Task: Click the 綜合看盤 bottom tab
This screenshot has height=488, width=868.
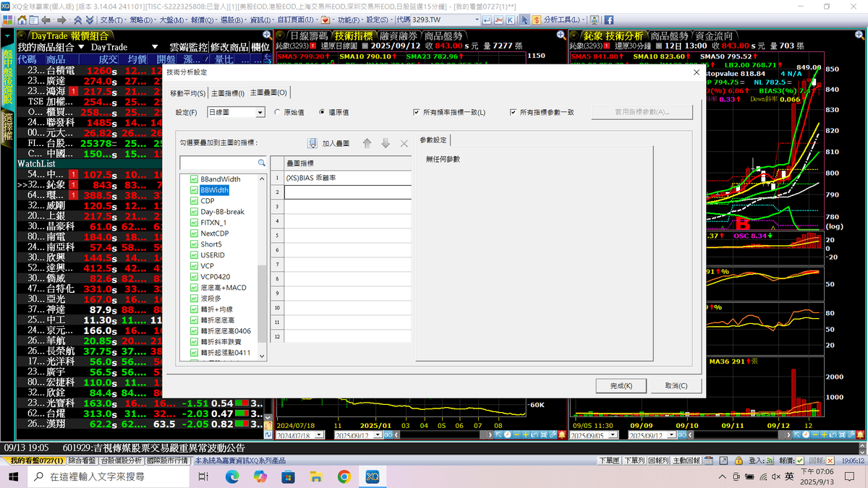Action: tap(84, 461)
